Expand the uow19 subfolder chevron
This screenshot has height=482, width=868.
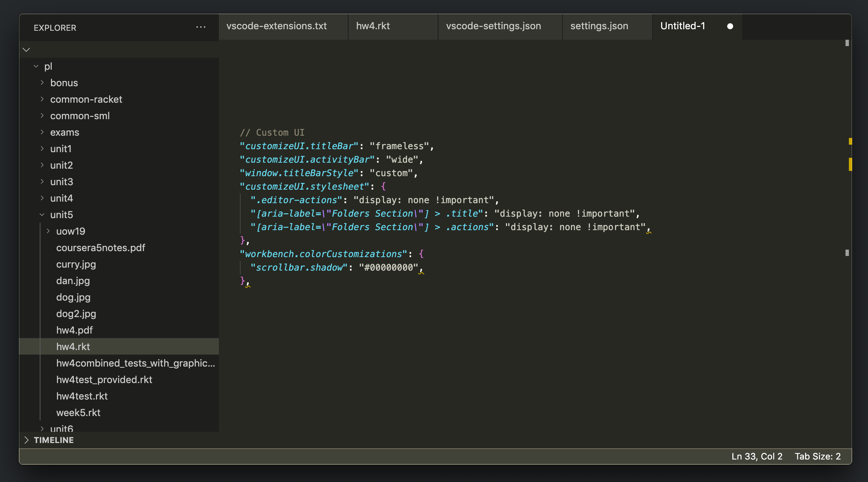pyautogui.click(x=48, y=231)
